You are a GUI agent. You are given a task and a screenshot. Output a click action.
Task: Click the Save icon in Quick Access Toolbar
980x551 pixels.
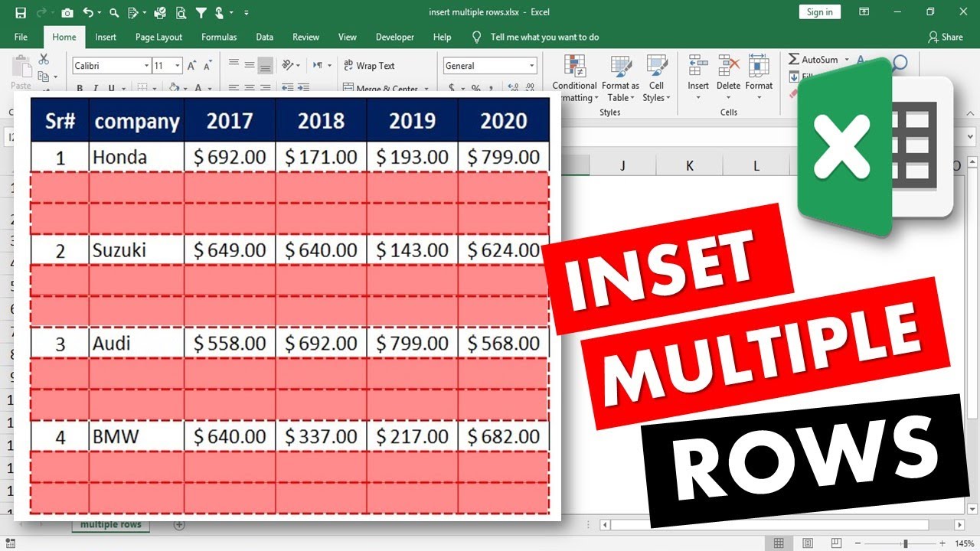tap(21, 12)
